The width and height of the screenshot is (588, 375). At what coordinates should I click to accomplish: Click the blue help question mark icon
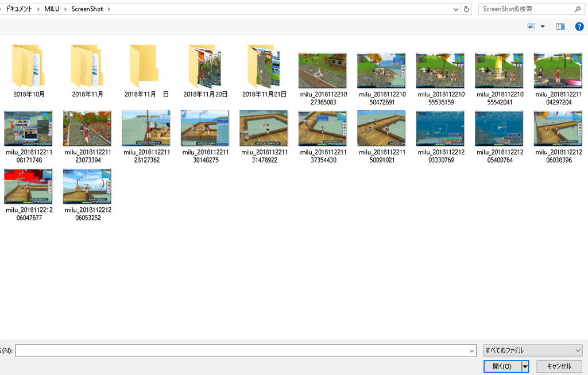coord(579,26)
